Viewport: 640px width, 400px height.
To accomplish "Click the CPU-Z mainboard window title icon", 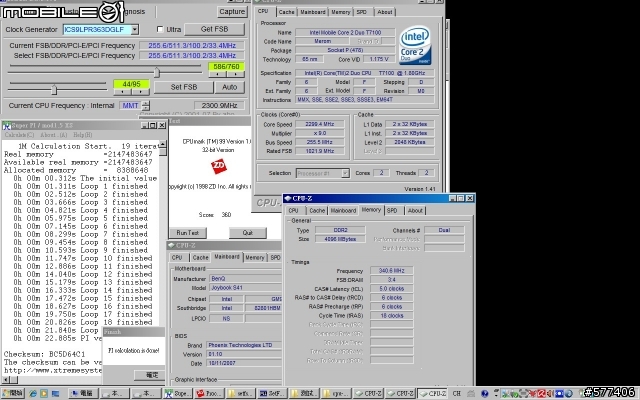I will pos(172,245).
